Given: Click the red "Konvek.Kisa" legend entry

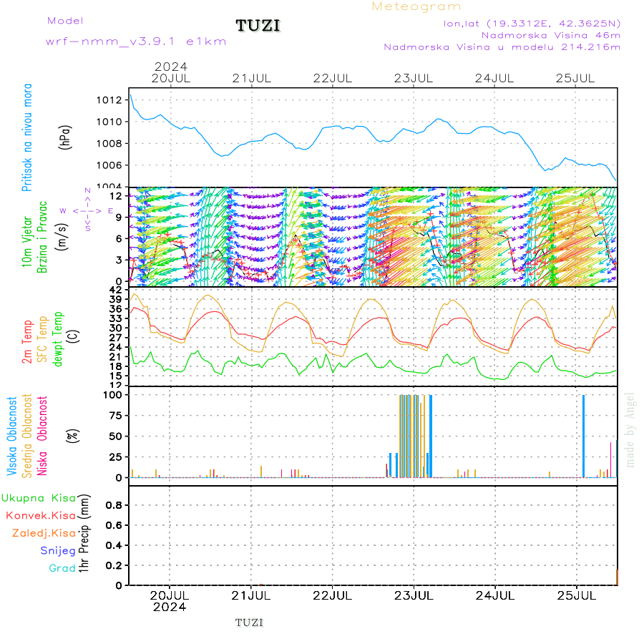Looking at the screenshot, I should point(41,515).
